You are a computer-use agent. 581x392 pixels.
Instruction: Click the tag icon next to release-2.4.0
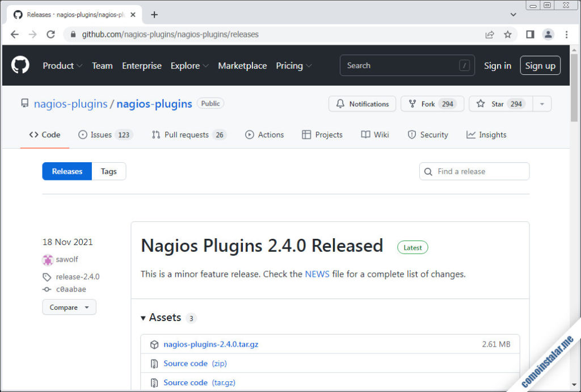(x=47, y=276)
